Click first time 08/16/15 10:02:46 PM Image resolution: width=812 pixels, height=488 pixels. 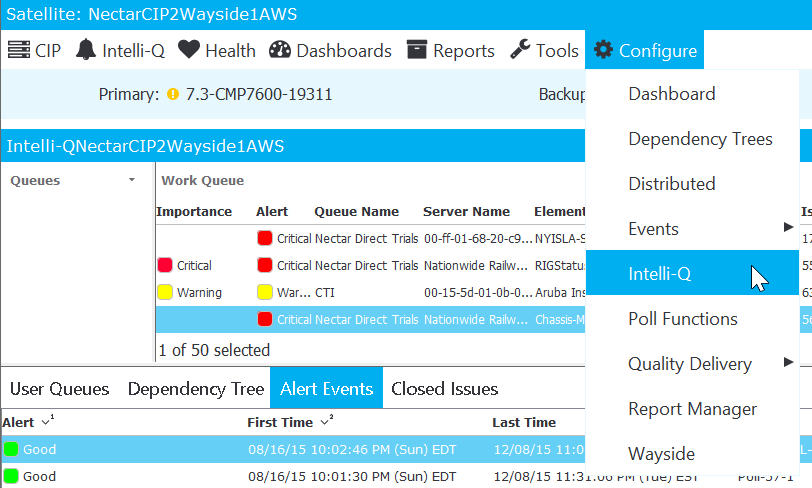click(x=352, y=449)
